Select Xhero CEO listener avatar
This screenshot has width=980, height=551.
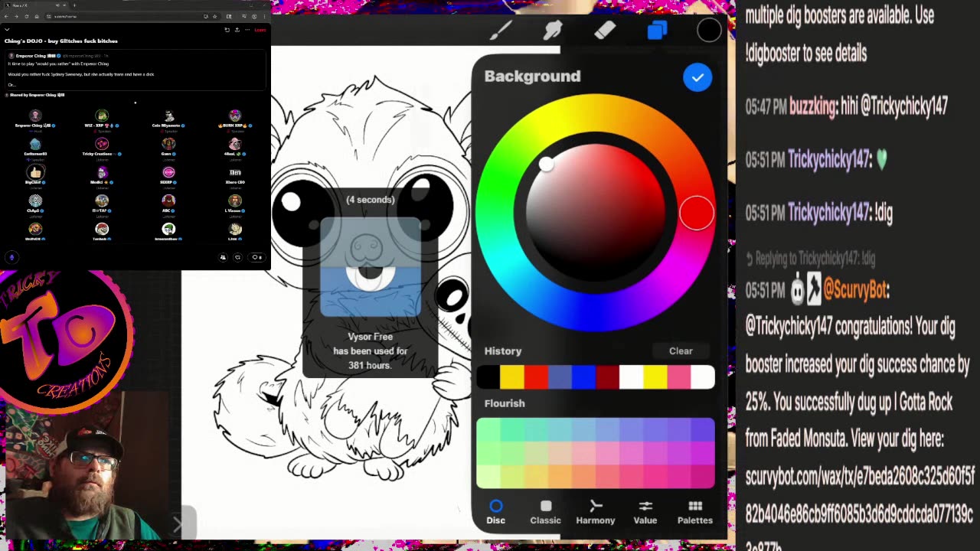(235, 172)
